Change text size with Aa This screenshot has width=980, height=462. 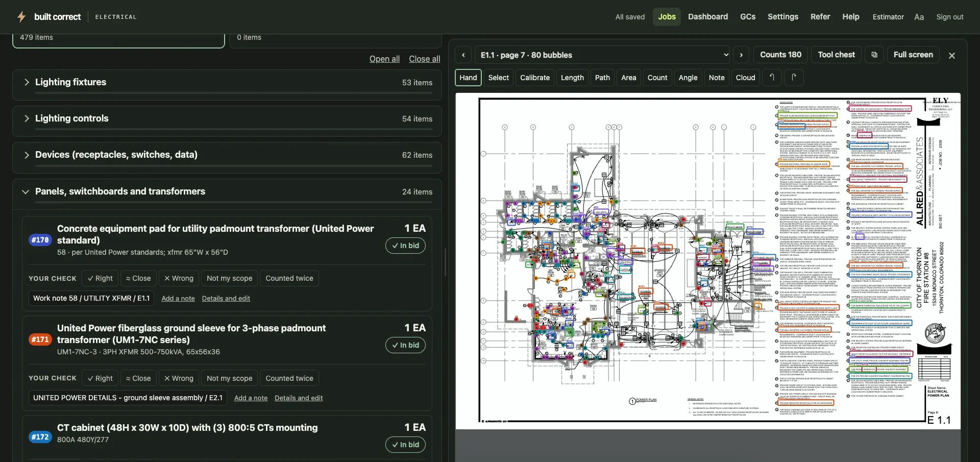point(919,17)
